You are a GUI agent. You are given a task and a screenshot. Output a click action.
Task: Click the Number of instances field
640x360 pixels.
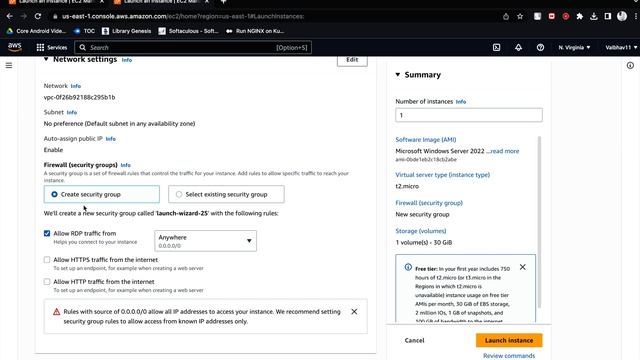point(469,115)
